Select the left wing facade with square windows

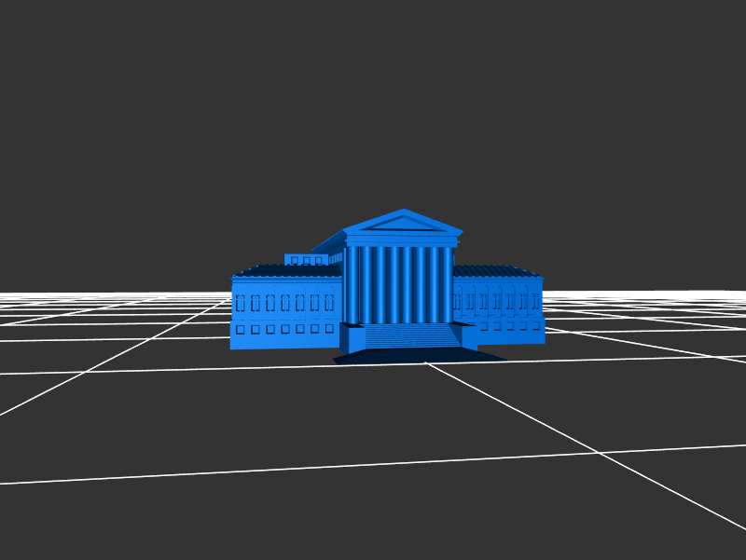click(286, 313)
